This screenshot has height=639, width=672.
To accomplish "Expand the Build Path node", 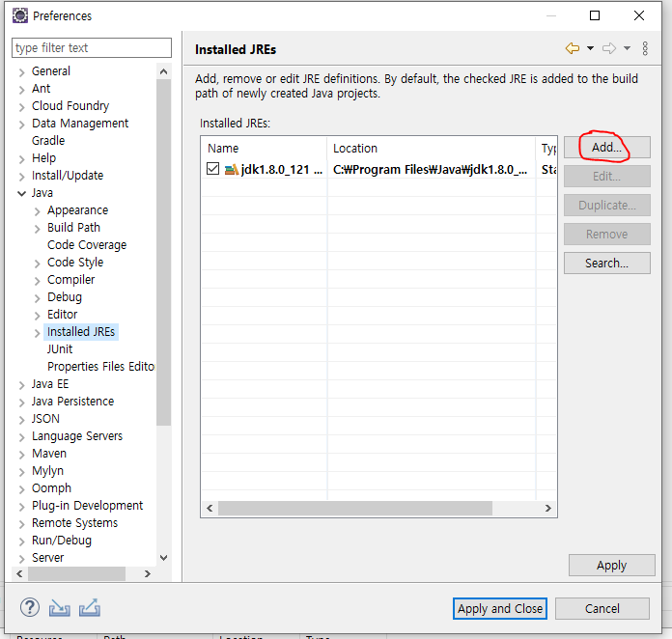I will [38, 229].
